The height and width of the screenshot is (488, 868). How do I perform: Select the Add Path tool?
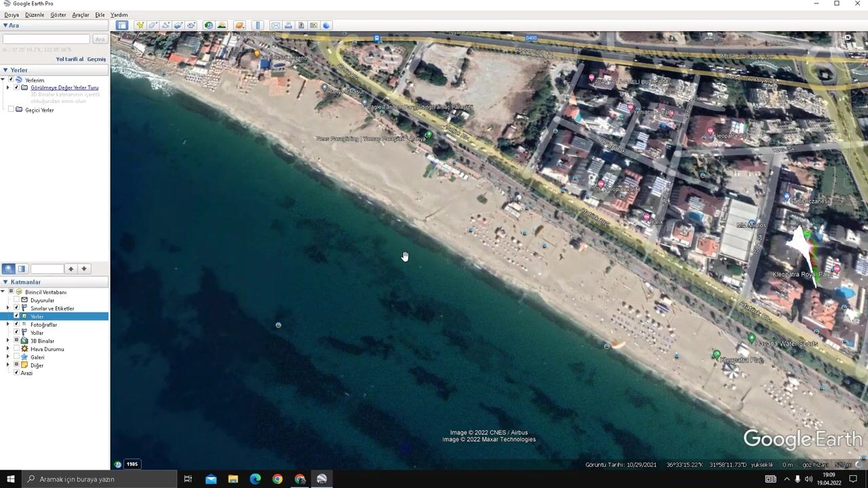pos(165,26)
